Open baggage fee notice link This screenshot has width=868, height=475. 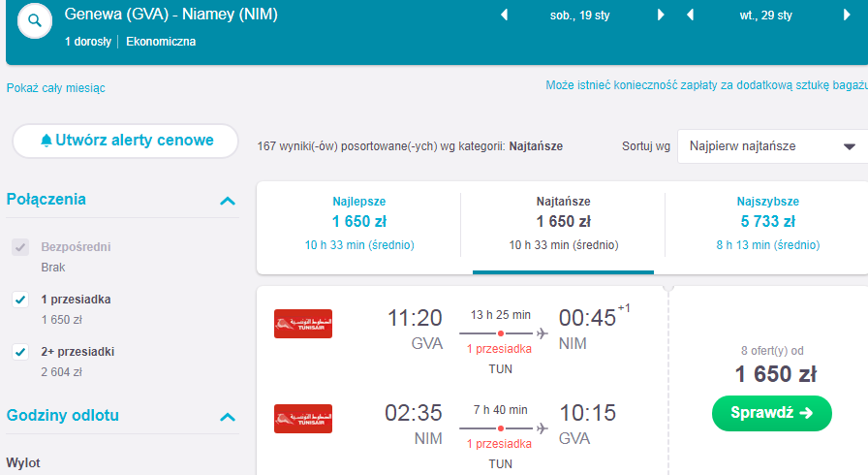coord(707,85)
